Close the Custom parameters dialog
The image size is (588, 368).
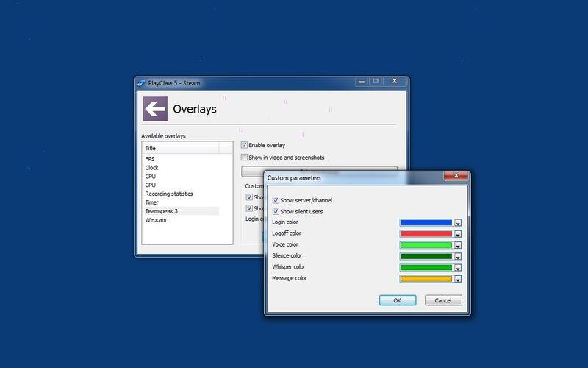pyautogui.click(x=456, y=175)
